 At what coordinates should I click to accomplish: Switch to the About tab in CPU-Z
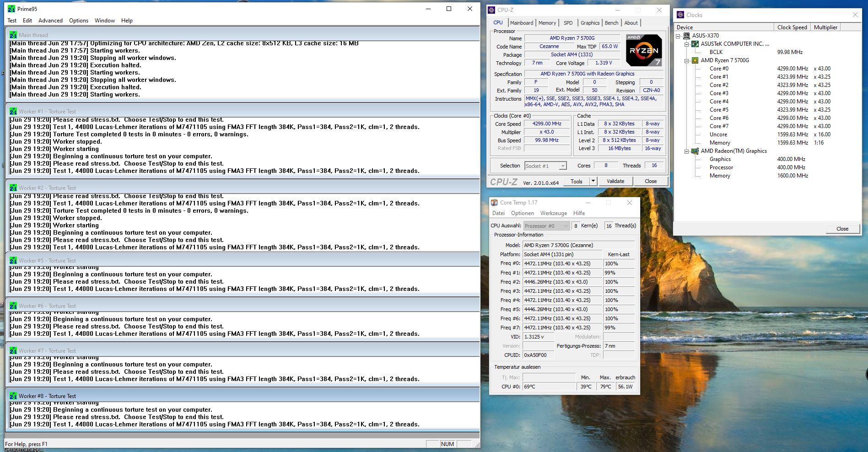pyautogui.click(x=631, y=23)
